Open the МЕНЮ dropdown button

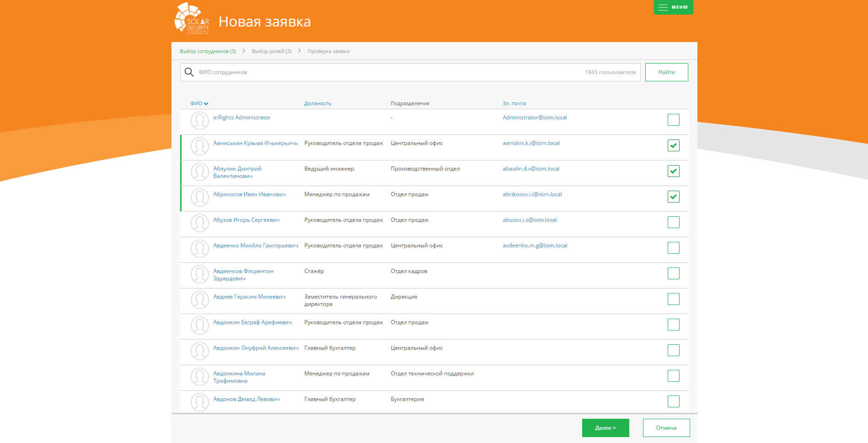[673, 7]
